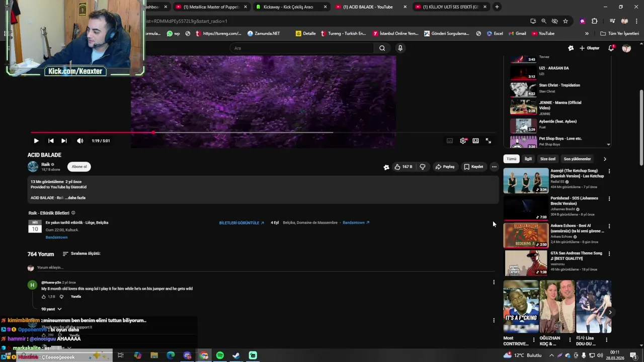Open YouTube notifications bell
This screenshot has height=362, width=644.
(611, 48)
